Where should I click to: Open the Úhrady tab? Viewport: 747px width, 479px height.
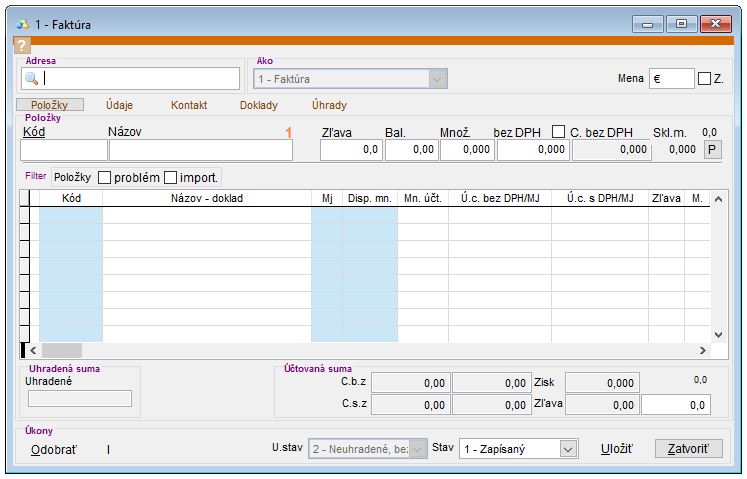coord(329,105)
